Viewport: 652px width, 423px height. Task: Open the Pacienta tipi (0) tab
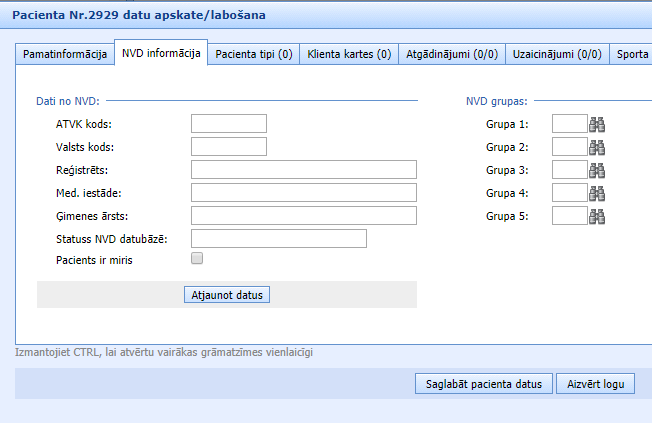tap(254, 54)
